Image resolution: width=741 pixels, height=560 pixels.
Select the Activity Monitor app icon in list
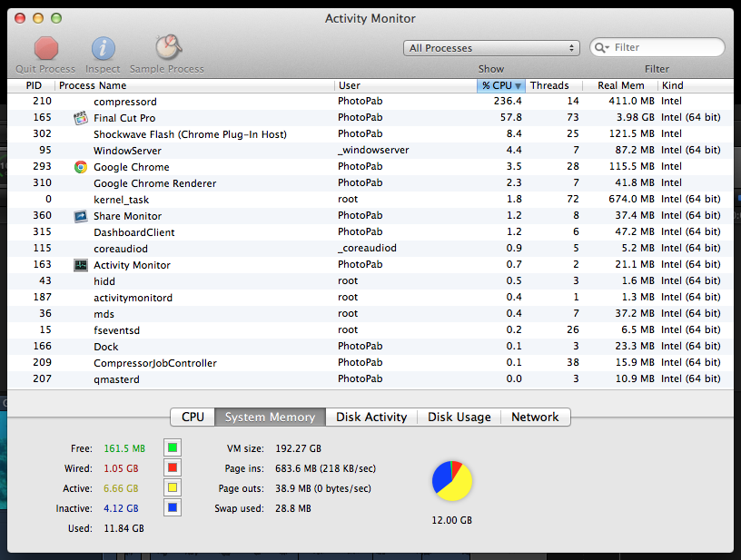coord(81,265)
